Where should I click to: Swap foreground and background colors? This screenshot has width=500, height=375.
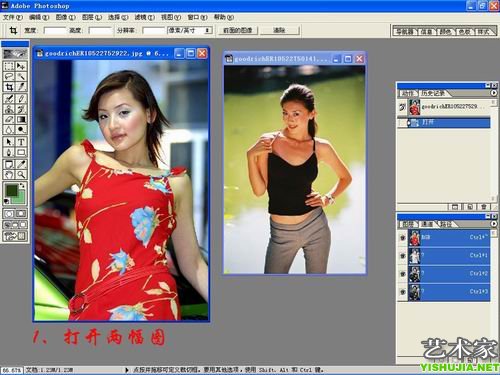pos(23,185)
